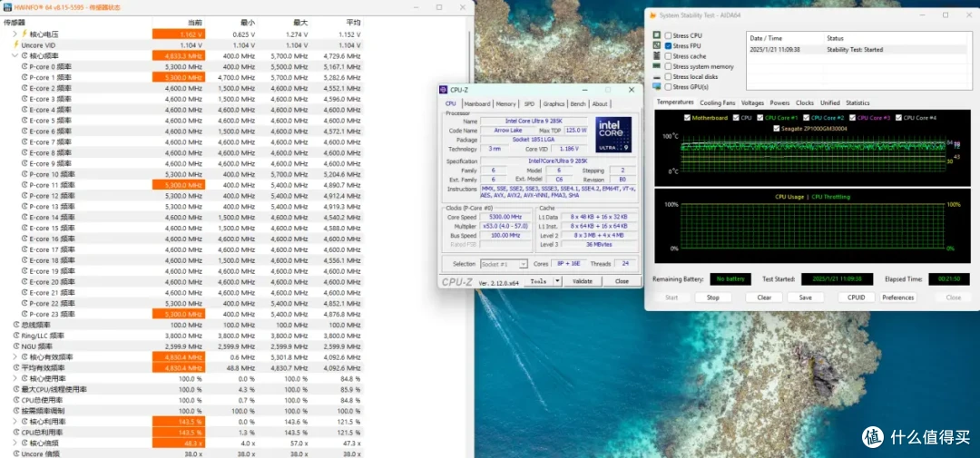Click the clock icon of Ring/LLC 频率 row
Viewport: 980px width, 458px height.
click(x=16, y=336)
